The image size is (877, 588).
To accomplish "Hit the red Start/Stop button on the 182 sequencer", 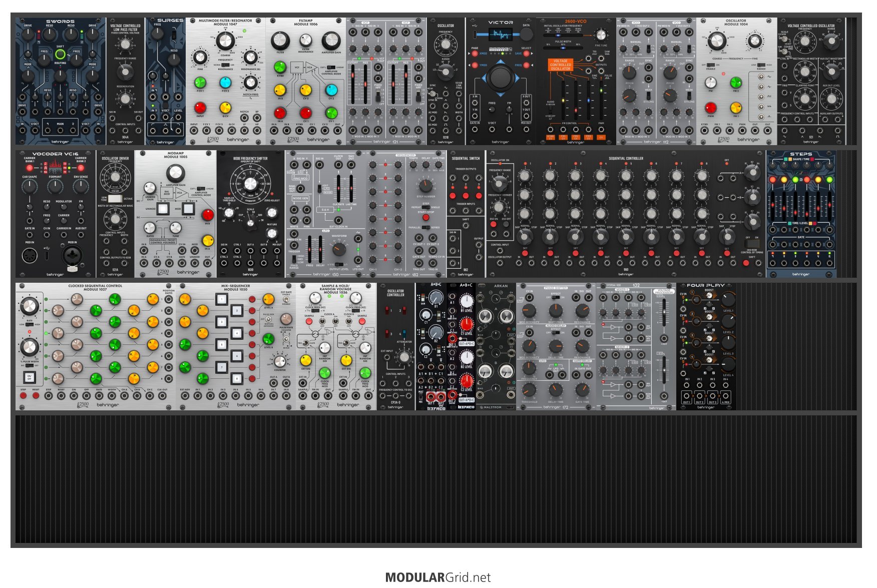I will (x=425, y=218).
